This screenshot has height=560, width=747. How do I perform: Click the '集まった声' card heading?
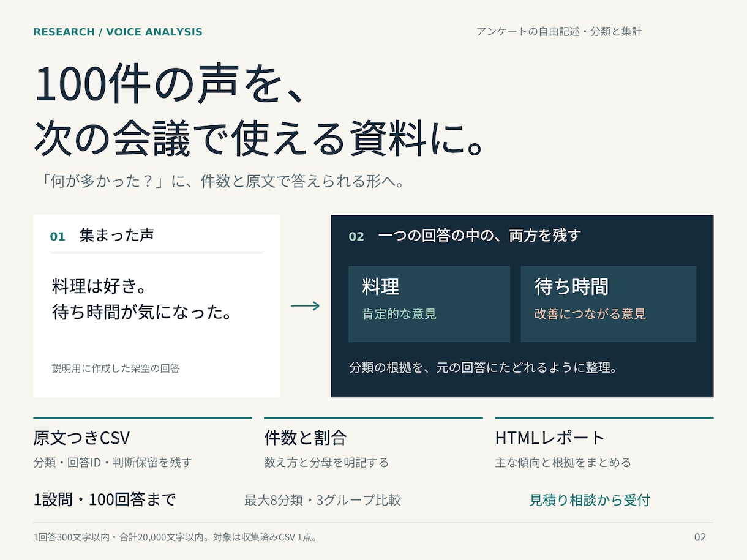coord(116,236)
